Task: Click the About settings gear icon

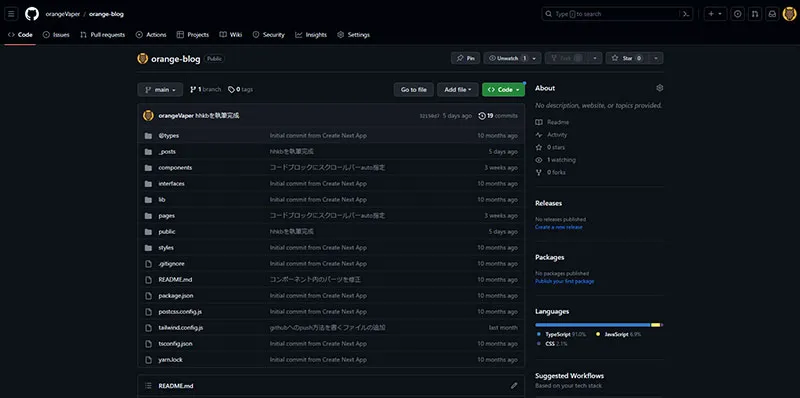Action: click(x=660, y=88)
